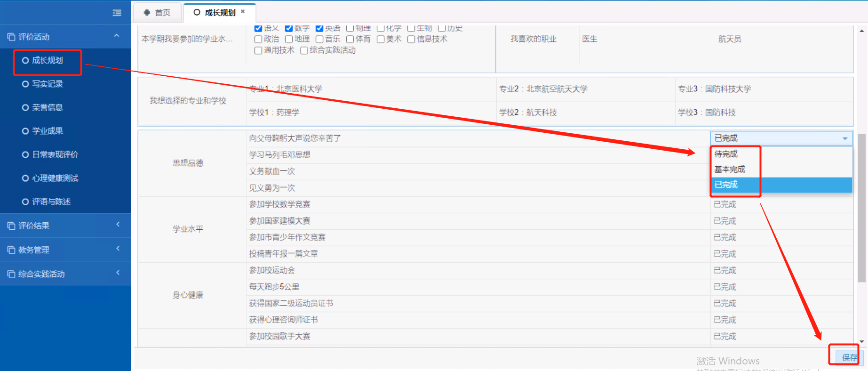Click the 医生 career cell
Image resolution: width=868 pixels, height=371 pixels.
(x=589, y=39)
